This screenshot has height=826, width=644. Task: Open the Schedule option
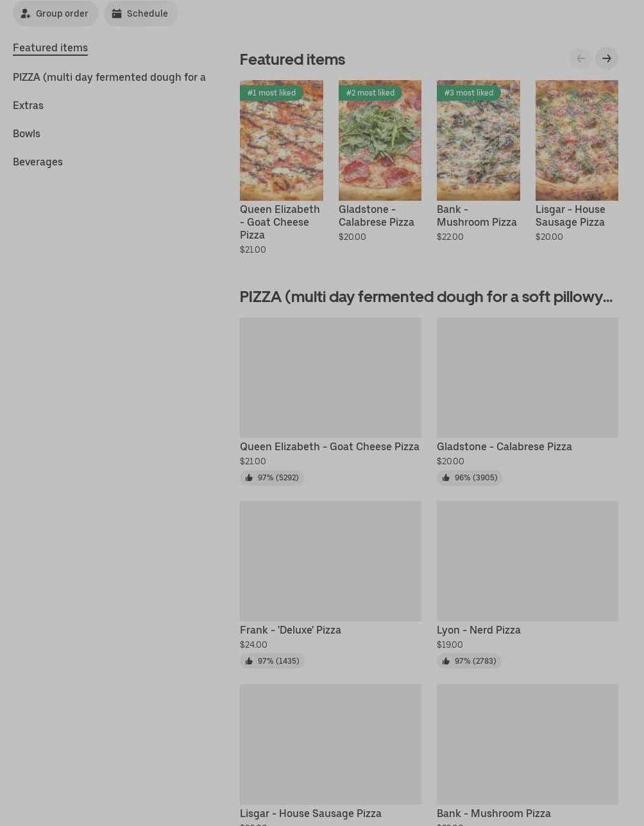click(x=140, y=13)
